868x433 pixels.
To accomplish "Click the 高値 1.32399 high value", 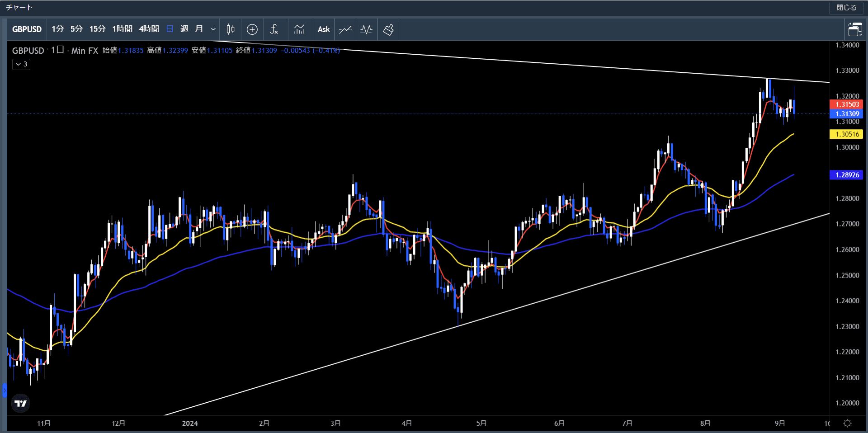I will click(167, 51).
